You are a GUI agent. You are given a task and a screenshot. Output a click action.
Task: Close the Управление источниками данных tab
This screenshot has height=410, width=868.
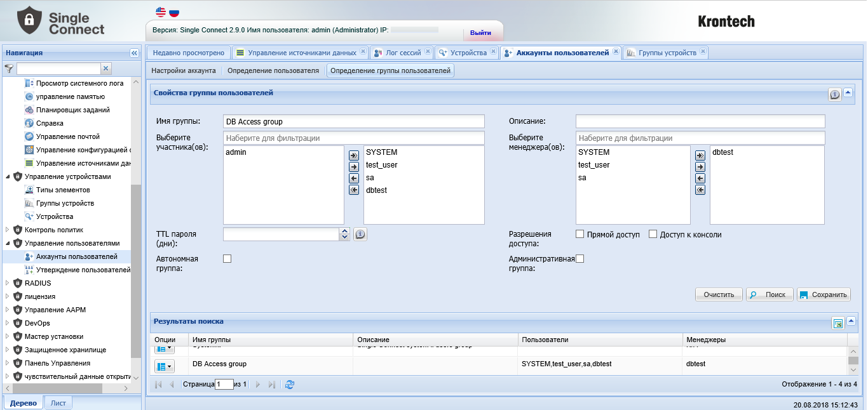[363, 51]
